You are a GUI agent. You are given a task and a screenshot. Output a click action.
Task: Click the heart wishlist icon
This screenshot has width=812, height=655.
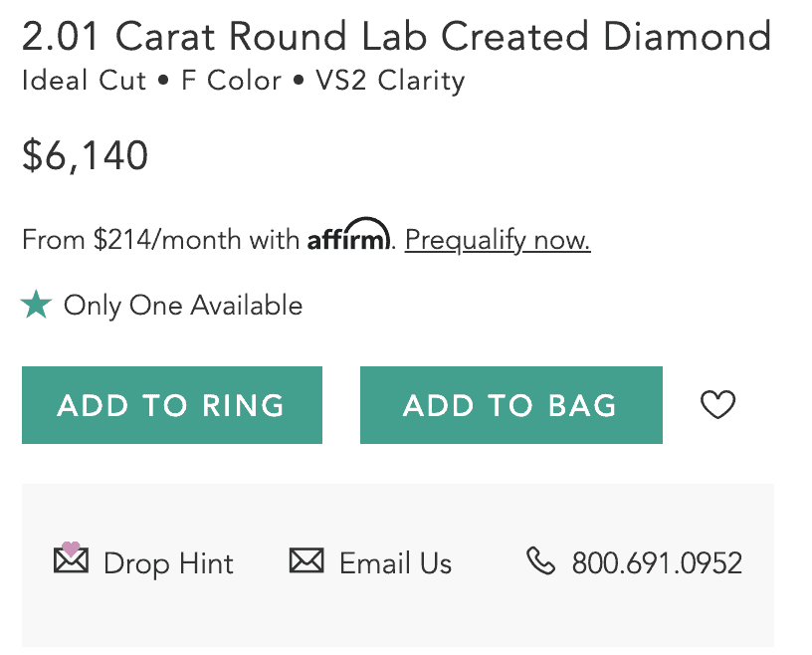point(717,405)
